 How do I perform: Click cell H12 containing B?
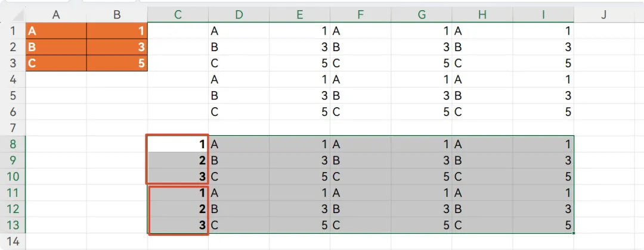click(x=482, y=209)
